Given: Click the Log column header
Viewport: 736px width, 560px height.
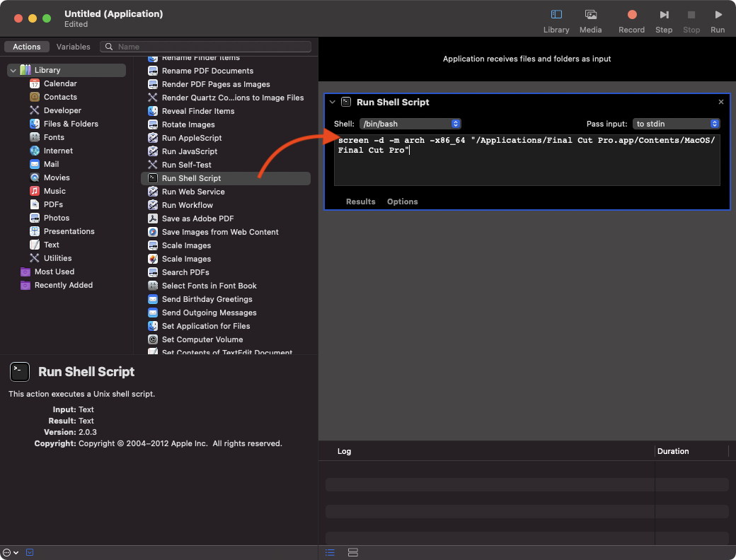Looking at the screenshot, I should coord(344,451).
